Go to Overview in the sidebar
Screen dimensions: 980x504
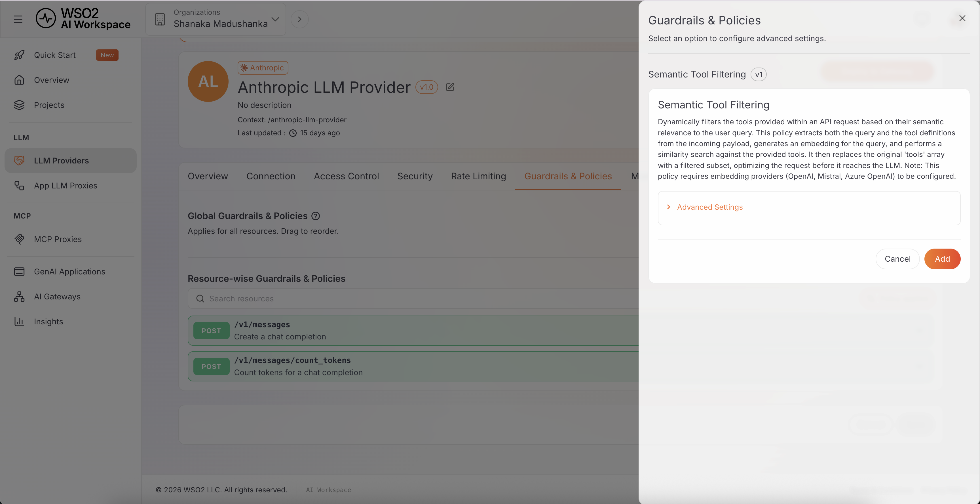point(70,80)
